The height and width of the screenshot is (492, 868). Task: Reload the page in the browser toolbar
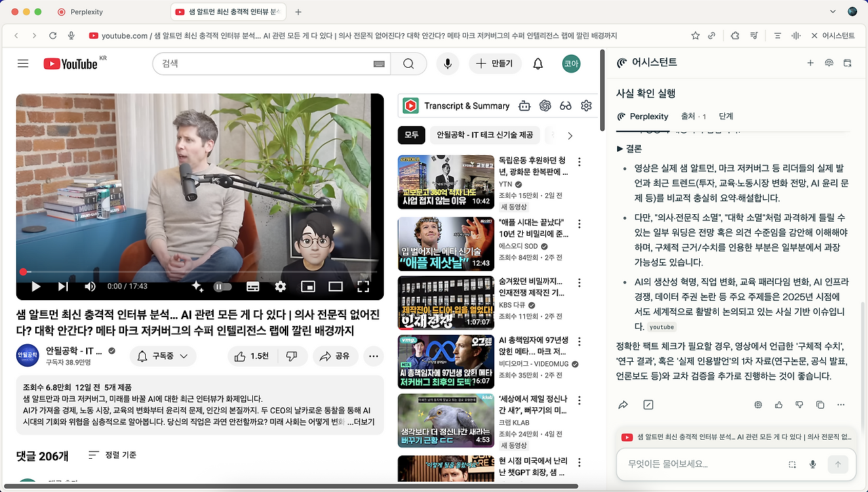pos(53,36)
